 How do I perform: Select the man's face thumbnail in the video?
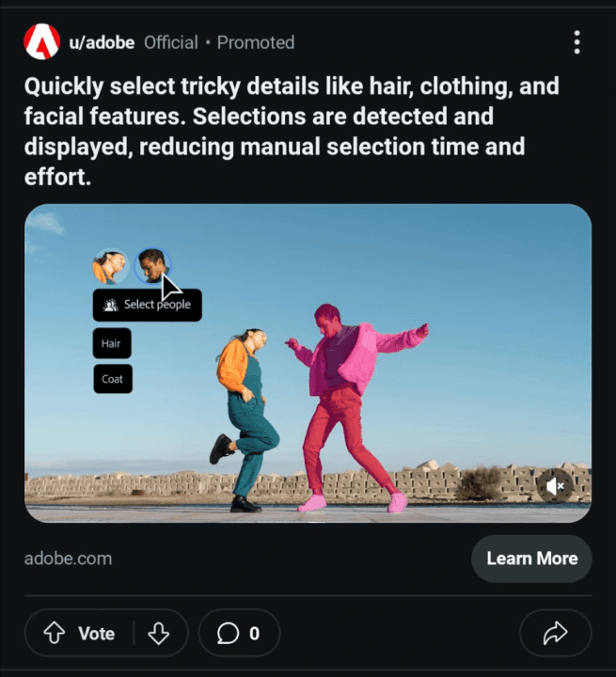pyautogui.click(x=150, y=265)
